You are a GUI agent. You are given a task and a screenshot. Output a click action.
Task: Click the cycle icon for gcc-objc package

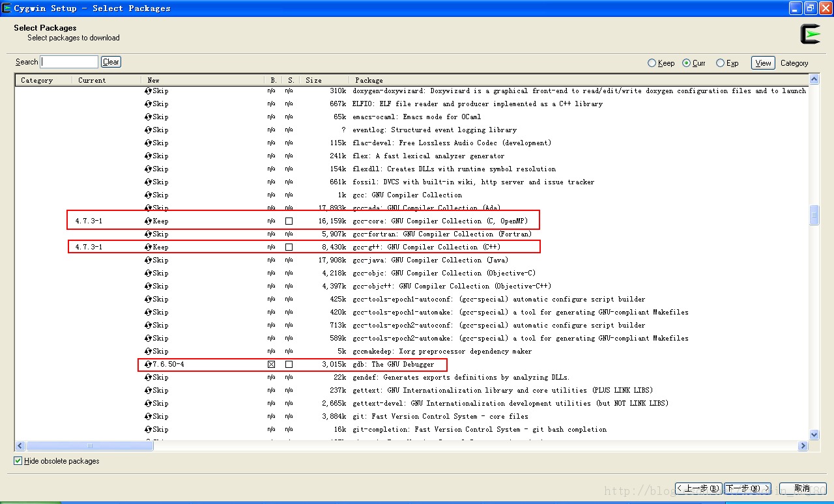[149, 273]
